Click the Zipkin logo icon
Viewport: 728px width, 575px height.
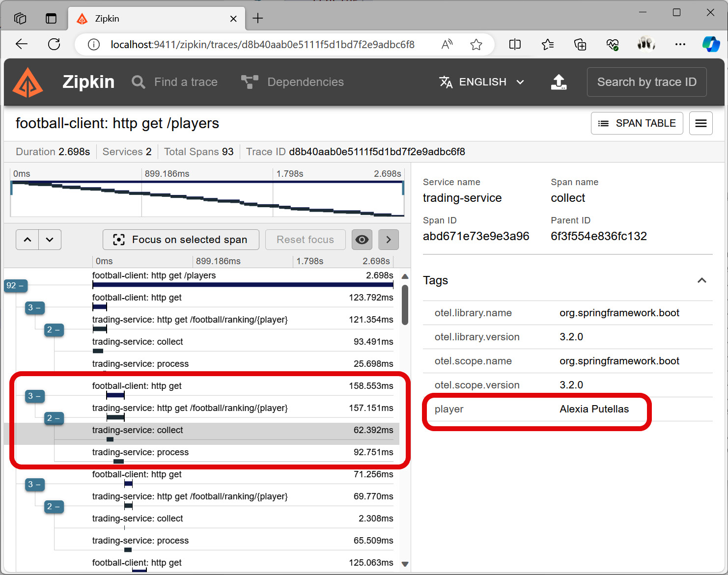(28, 82)
